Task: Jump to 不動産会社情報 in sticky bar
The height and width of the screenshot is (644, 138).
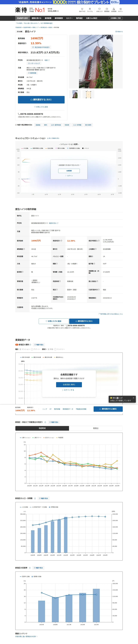Action: click(x=81, y=409)
